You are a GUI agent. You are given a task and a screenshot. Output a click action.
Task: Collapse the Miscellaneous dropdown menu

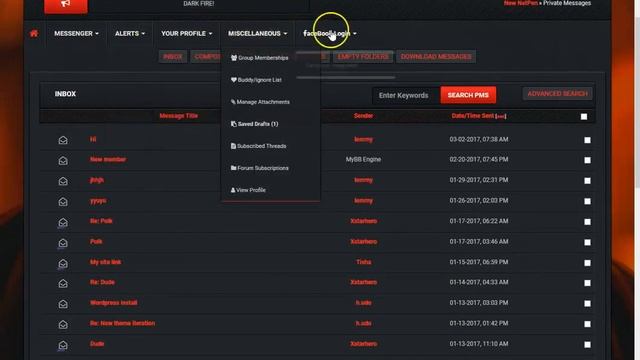coord(258,33)
